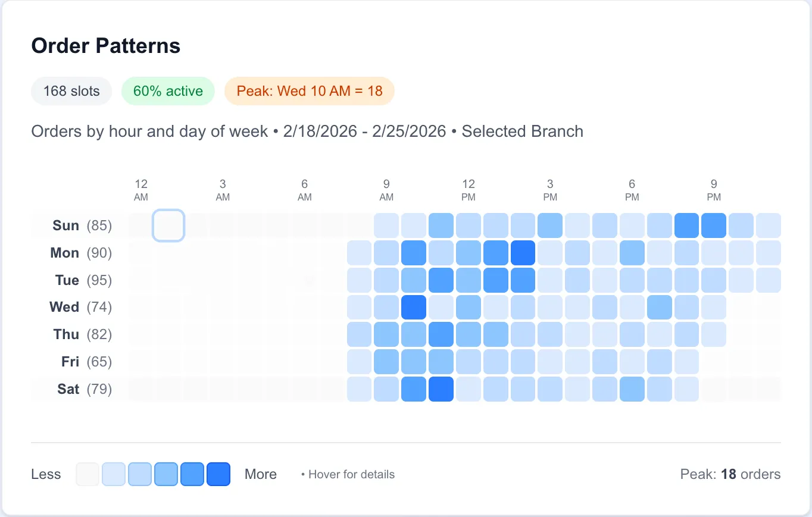Click the orange 'Peak: Wed 10 AM = 18' badge
This screenshot has width=812, height=517.
click(310, 91)
